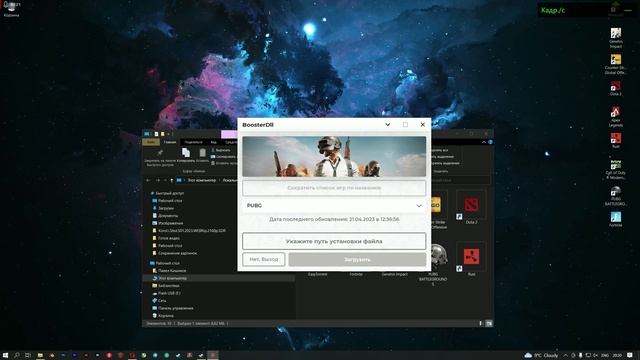Click the blue help icon in Explorer
640x360 pixels.
click(x=490, y=142)
